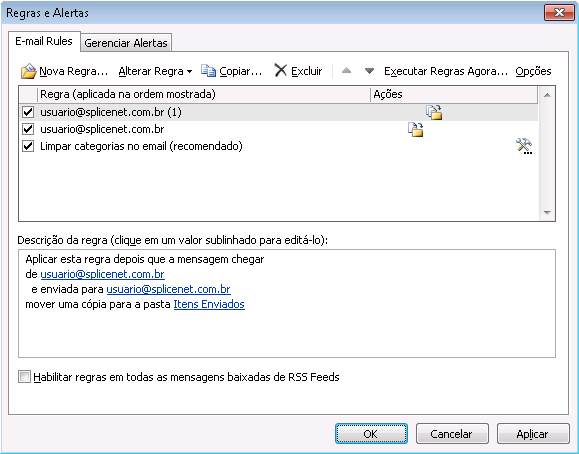Click move-to-folder action icon of second rule
Screen dimensions: 579x454
pyautogui.click(x=415, y=129)
